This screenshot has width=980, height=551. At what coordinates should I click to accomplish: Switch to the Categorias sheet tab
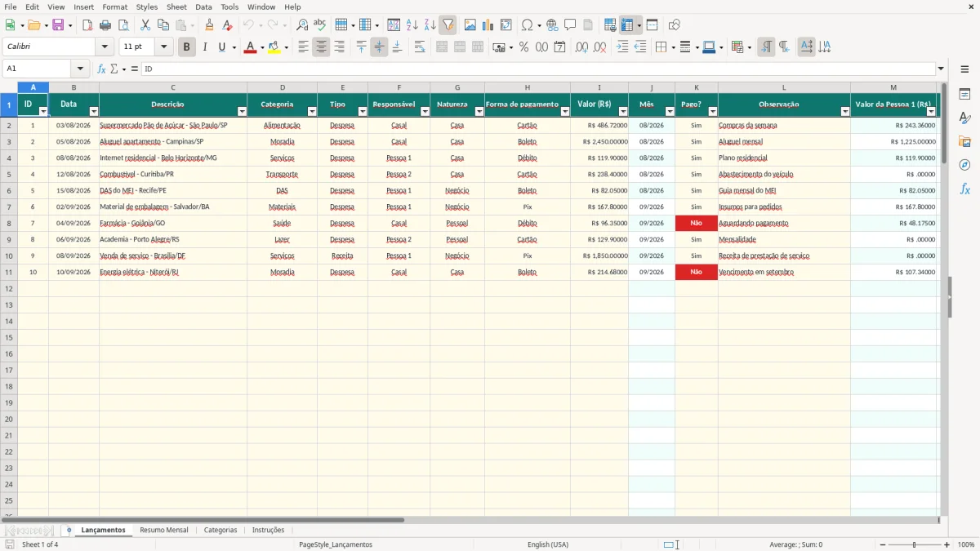(220, 530)
